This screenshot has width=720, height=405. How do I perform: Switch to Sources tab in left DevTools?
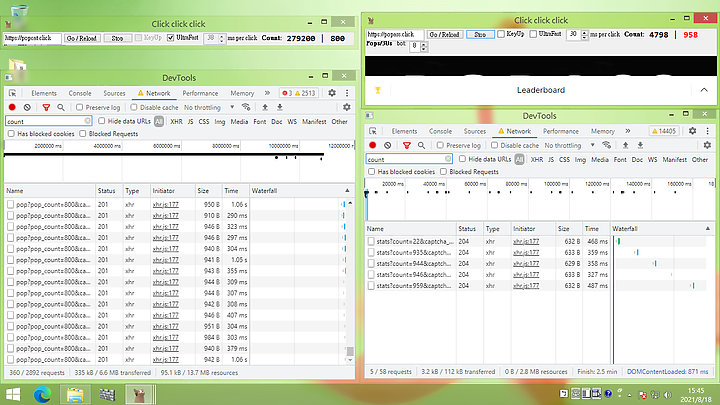pyautogui.click(x=114, y=93)
